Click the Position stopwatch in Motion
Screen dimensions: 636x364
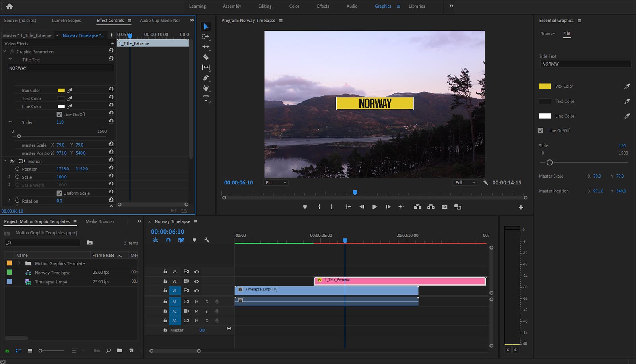17,168
